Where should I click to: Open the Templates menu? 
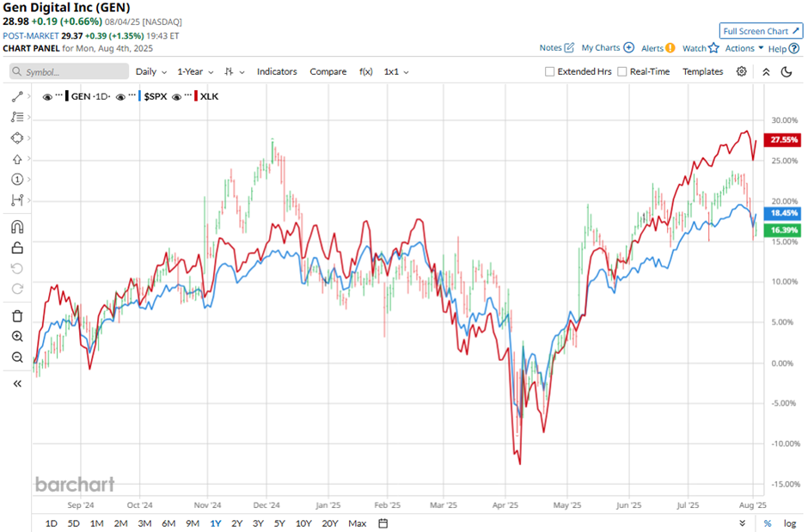pyautogui.click(x=703, y=71)
